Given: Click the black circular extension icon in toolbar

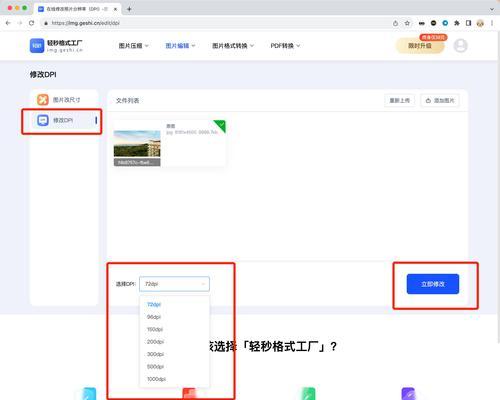Looking at the screenshot, I should [x=433, y=23].
